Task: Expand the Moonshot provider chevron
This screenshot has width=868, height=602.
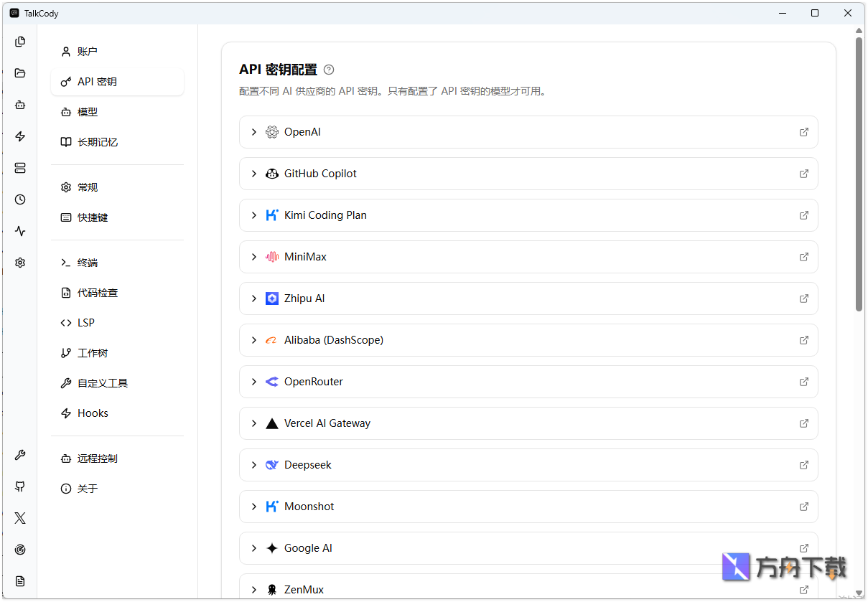Action: click(254, 507)
